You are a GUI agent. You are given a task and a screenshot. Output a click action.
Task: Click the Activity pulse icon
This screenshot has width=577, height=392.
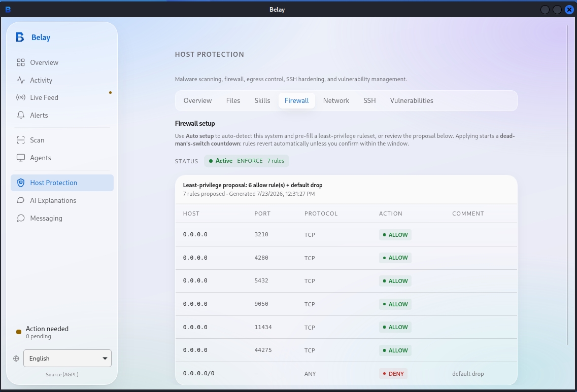[21, 80]
